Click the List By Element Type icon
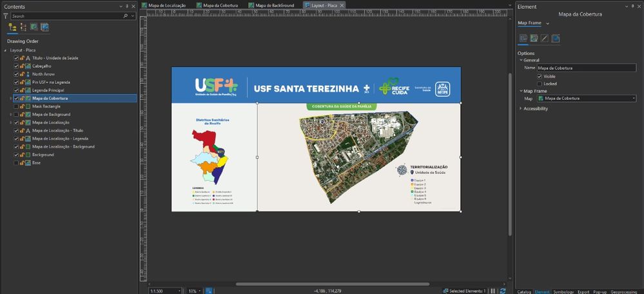The image size is (644, 294). tap(23, 27)
